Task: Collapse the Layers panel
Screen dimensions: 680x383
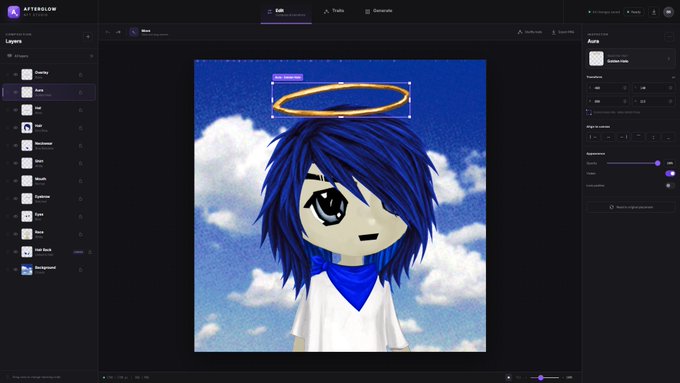Action: pyautogui.click(x=88, y=37)
